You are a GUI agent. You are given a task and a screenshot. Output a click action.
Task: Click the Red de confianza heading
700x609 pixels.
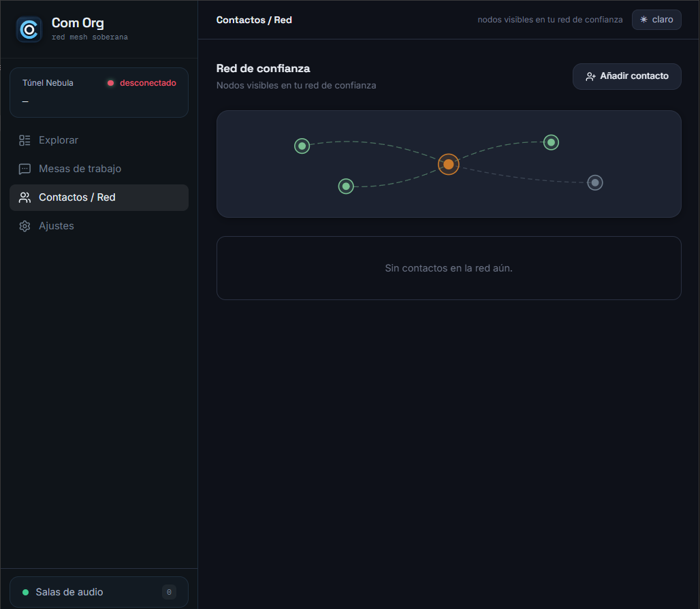[x=263, y=68]
